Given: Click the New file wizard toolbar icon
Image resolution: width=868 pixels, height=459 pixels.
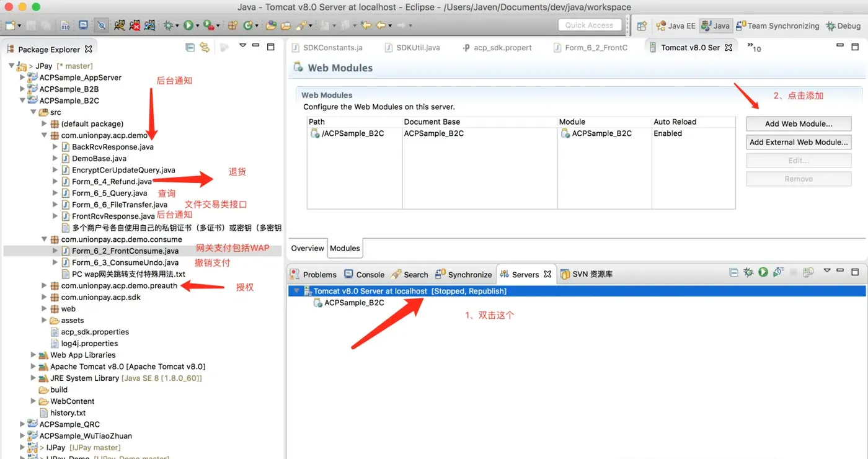Looking at the screenshot, I should (x=9, y=25).
